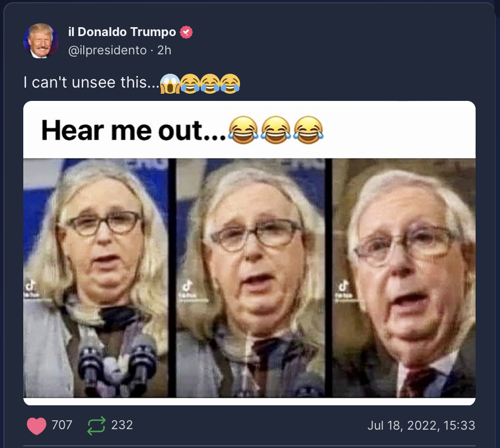500x448 pixels.
Task: Click the laughing emojis in image header
Action: click(x=276, y=130)
